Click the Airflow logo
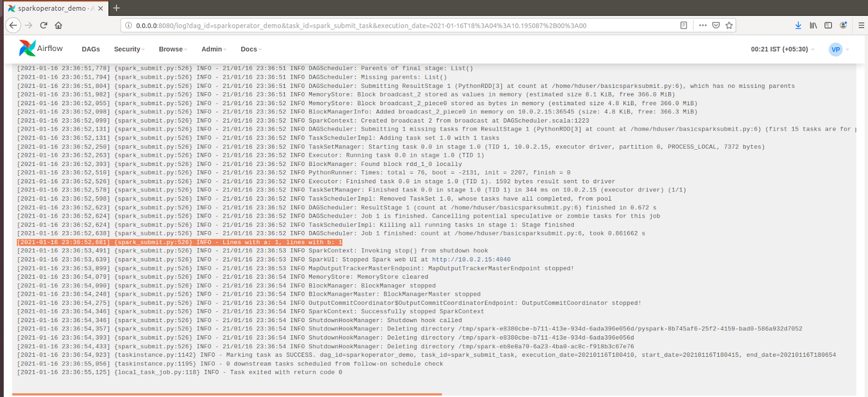Screen dimensions: 868x397 41,48
